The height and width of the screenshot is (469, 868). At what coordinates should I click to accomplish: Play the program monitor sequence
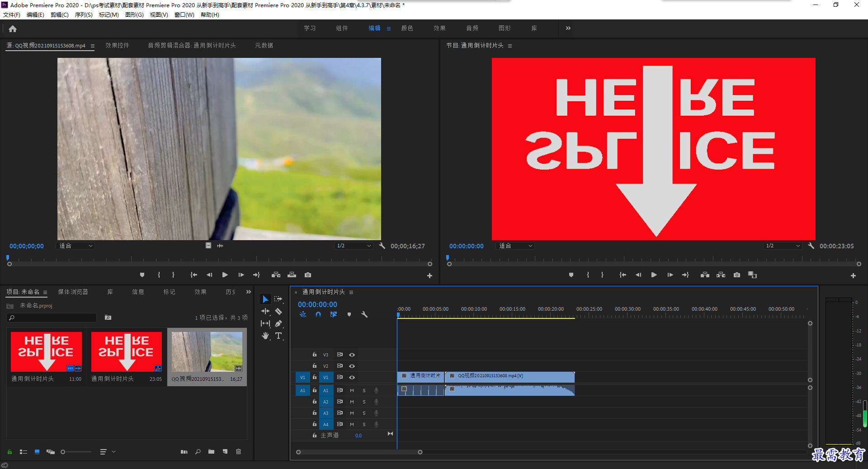pos(654,275)
